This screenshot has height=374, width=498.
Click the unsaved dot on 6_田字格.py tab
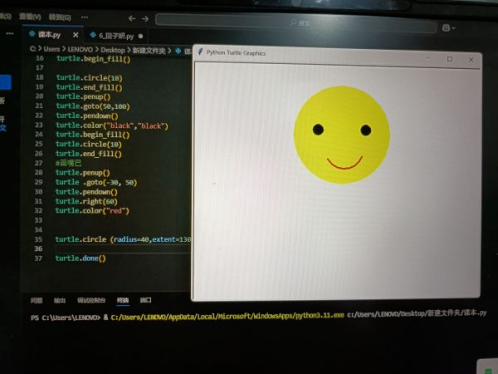pos(141,36)
